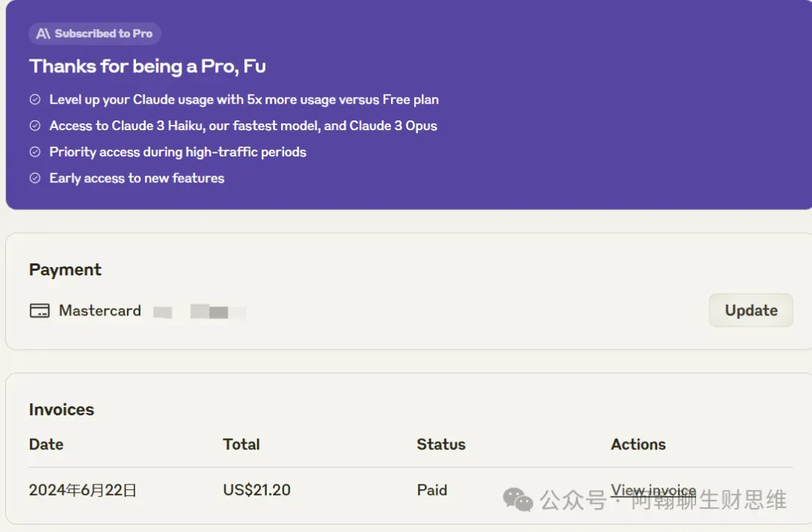This screenshot has height=532, width=812.
Task: Click the Thanks for being a Pro heading
Action: pos(147,66)
